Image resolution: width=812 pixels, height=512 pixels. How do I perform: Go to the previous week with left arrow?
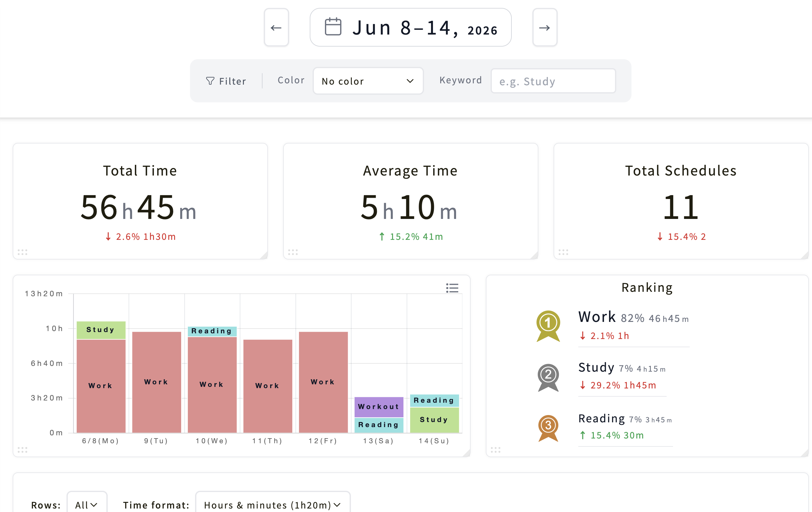pos(276,27)
